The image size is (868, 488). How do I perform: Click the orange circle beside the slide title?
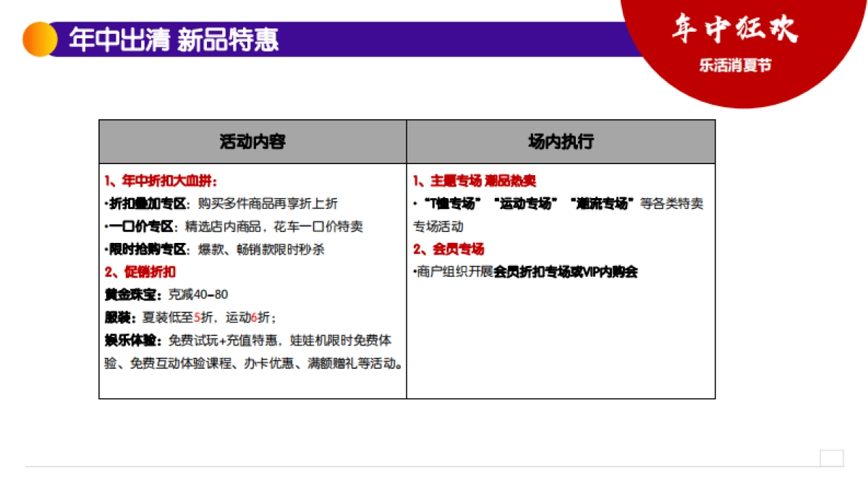40,39
